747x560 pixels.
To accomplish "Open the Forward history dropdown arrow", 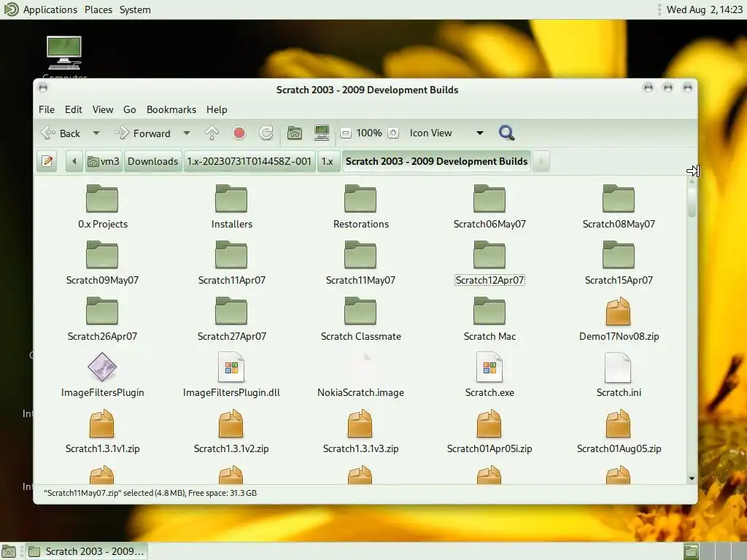I will coord(187,133).
